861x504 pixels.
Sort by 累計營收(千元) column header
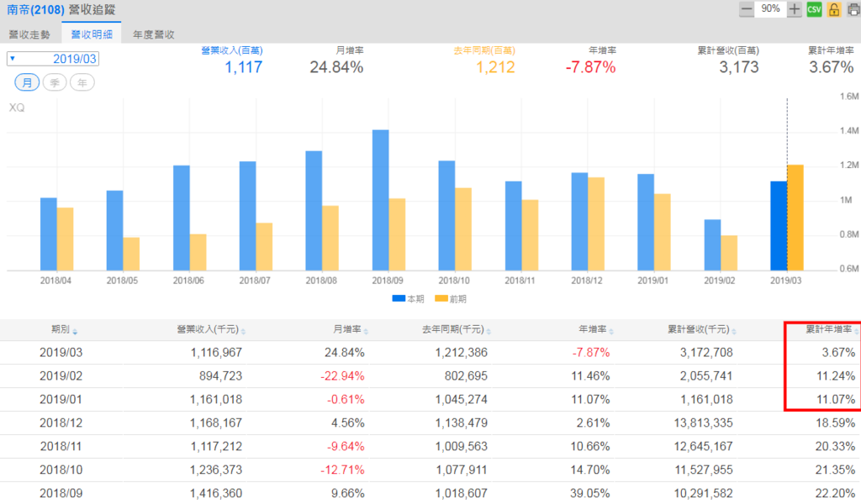coord(701,329)
